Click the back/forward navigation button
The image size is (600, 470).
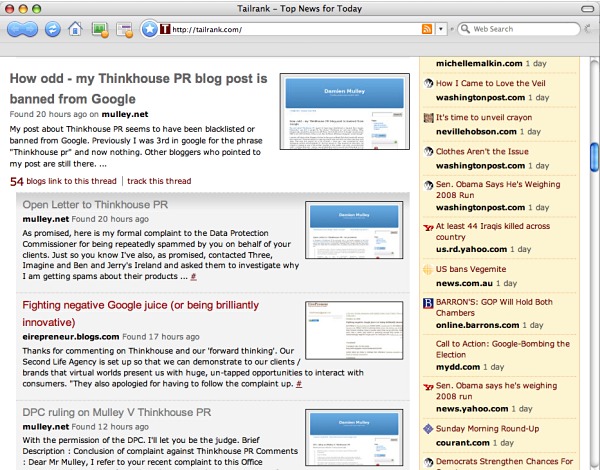22,29
